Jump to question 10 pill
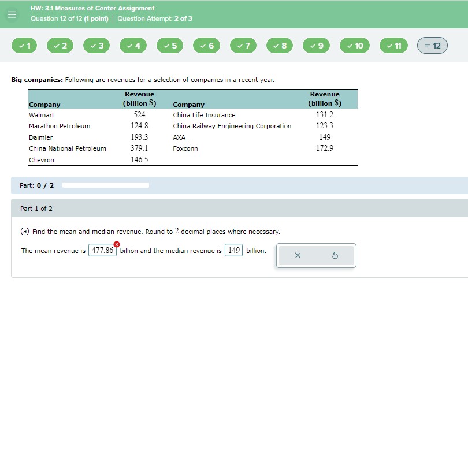This screenshot has width=468, height=476. (x=355, y=46)
